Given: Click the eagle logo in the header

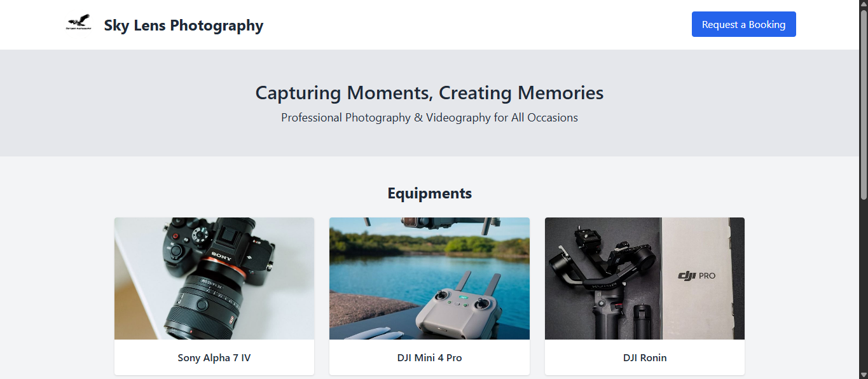Looking at the screenshot, I should tap(78, 24).
